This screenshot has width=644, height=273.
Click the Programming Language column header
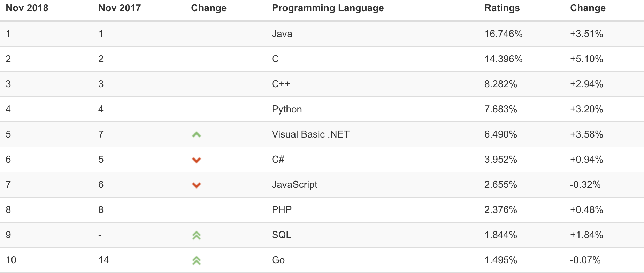[328, 8]
